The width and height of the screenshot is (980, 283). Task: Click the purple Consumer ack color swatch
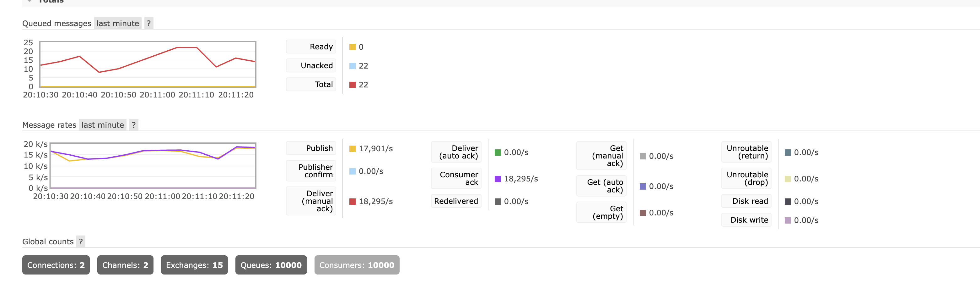[x=498, y=179]
